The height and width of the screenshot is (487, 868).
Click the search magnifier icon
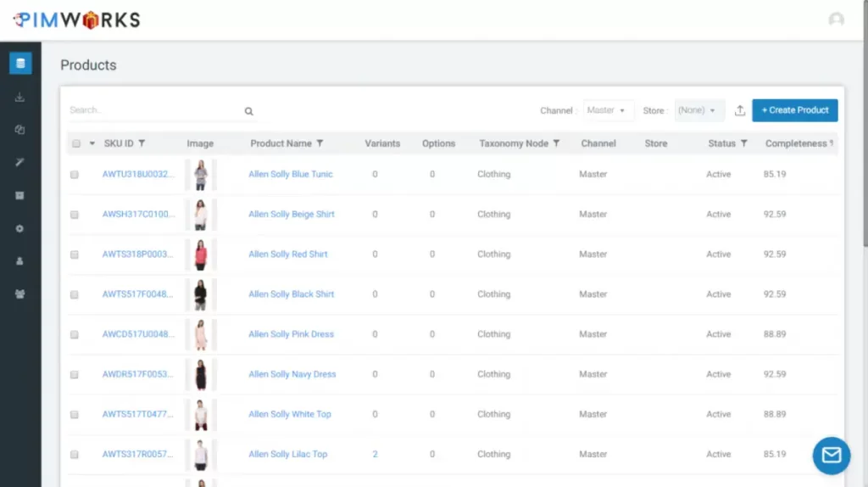tap(249, 111)
